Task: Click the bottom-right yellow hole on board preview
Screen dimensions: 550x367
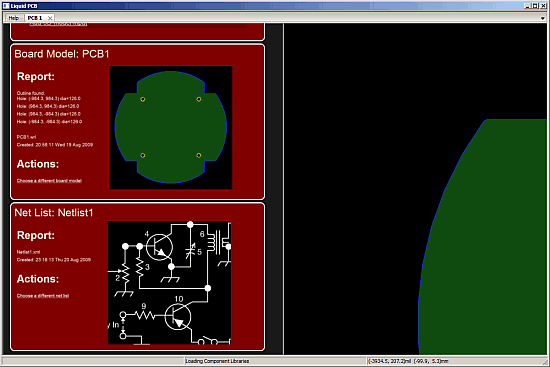Action: coord(199,155)
